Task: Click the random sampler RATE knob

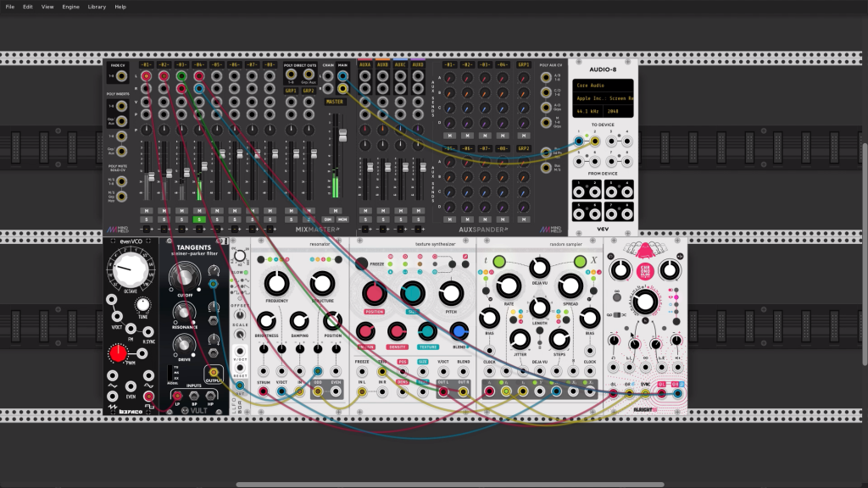Action: pos(508,286)
